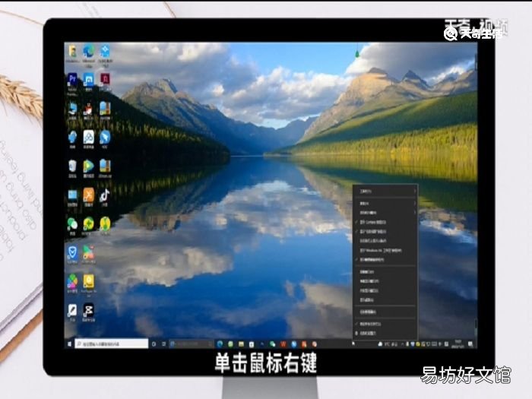Click the Cortana circle on the taskbar
The image size is (532, 399).
154,344
